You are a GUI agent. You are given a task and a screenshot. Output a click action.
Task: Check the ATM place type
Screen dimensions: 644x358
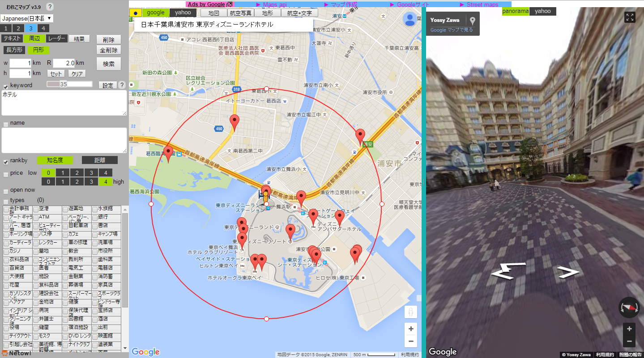point(36,217)
